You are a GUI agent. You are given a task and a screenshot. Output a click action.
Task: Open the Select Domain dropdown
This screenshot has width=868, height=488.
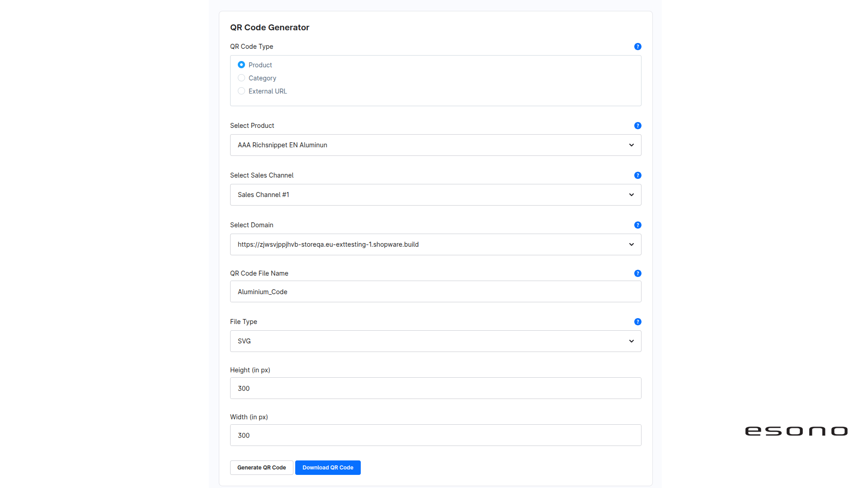(435, 244)
